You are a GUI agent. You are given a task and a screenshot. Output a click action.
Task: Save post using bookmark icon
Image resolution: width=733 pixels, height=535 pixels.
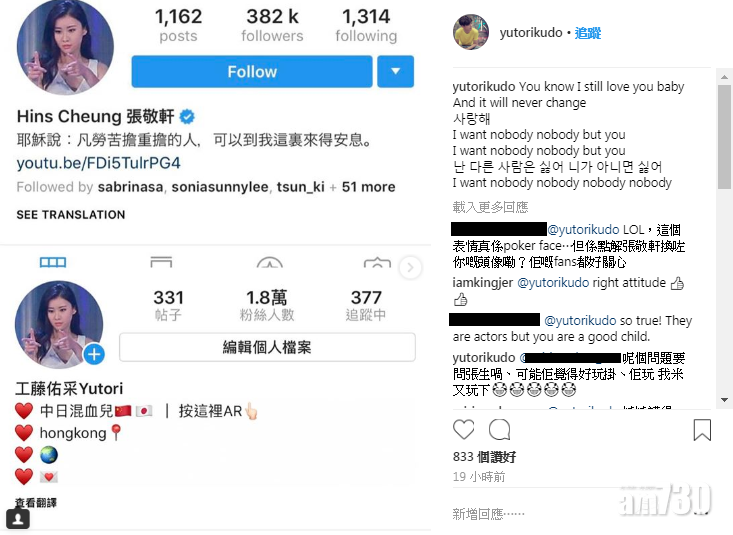pyautogui.click(x=702, y=430)
